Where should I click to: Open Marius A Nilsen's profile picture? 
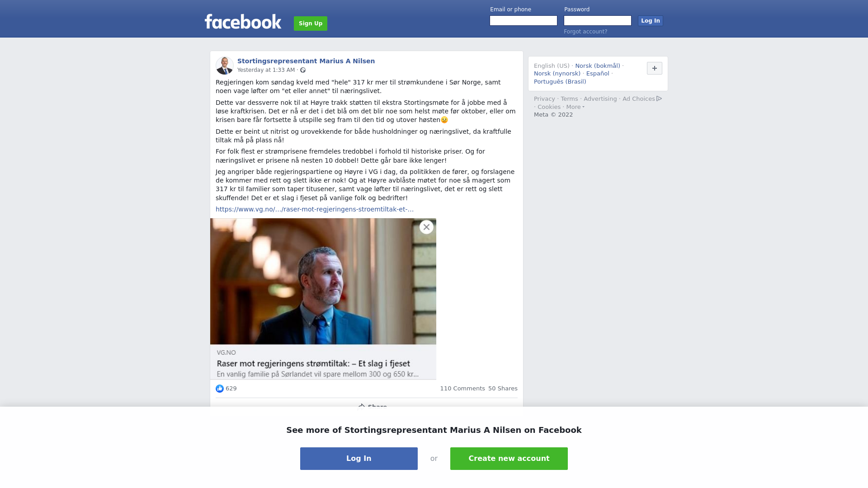point(225,66)
